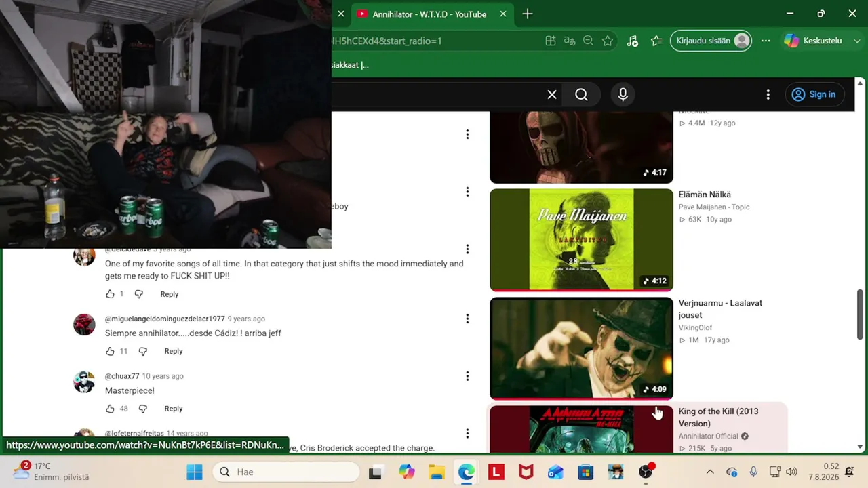Like the 'Masterpiece!' comment

[110, 409]
